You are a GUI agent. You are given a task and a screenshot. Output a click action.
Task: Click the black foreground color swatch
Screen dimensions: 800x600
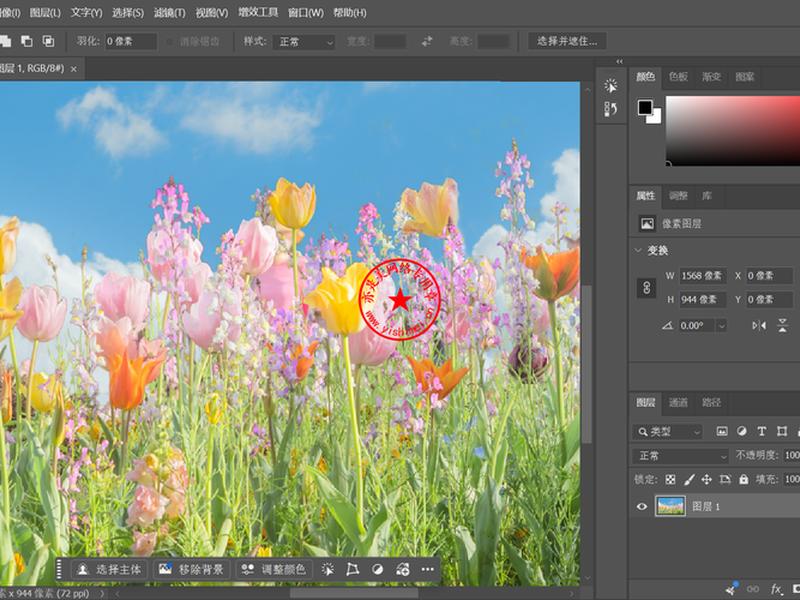pyautogui.click(x=645, y=108)
